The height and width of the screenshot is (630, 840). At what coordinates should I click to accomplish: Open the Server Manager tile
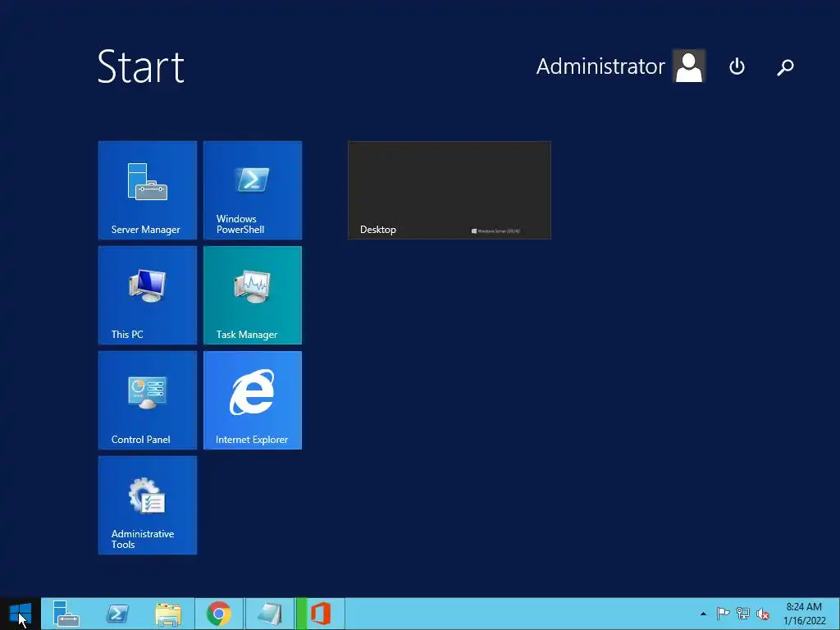pyautogui.click(x=148, y=190)
